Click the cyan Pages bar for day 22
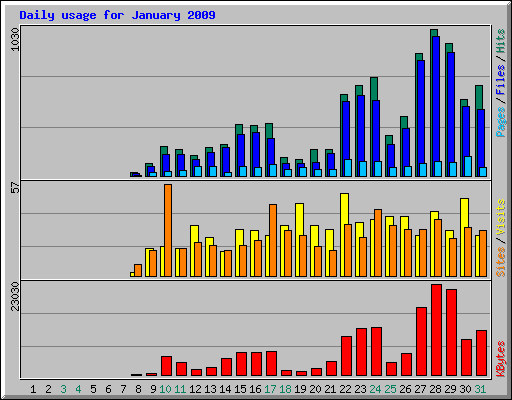 pos(348,168)
